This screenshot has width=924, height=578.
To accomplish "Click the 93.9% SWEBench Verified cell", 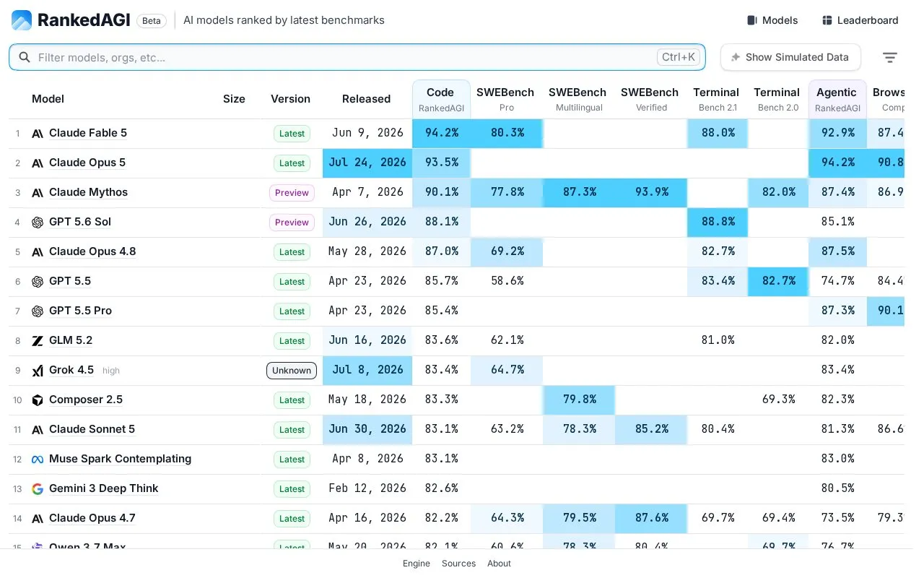I will click(x=651, y=192).
